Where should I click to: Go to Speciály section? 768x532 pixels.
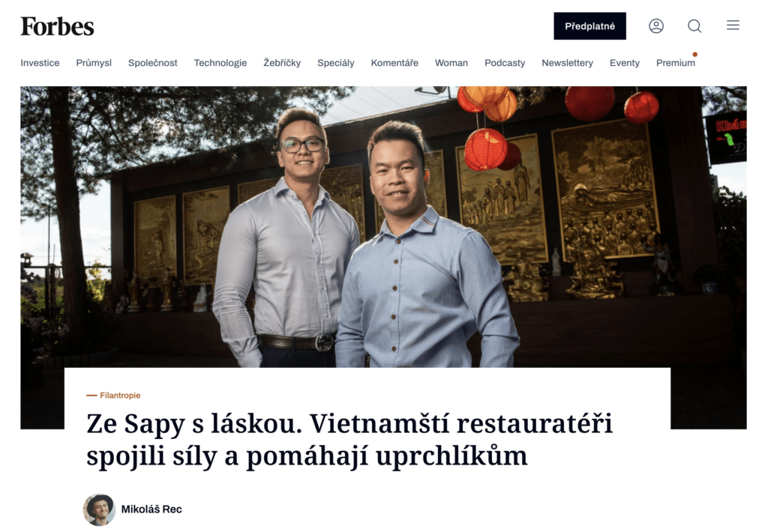[335, 63]
